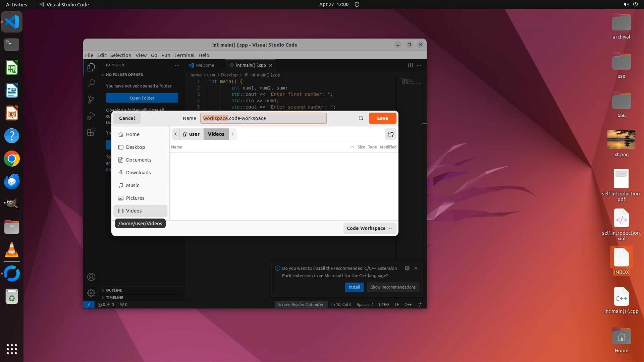The image size is (644, 362).
Task: Expand the TIMELINE section
Action: 115,298
